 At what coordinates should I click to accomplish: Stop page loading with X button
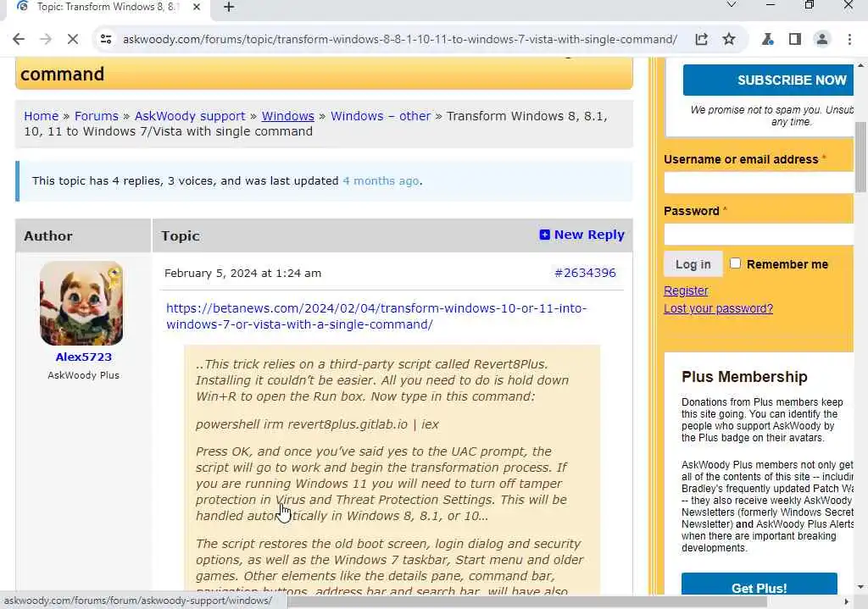click(73, 39)
